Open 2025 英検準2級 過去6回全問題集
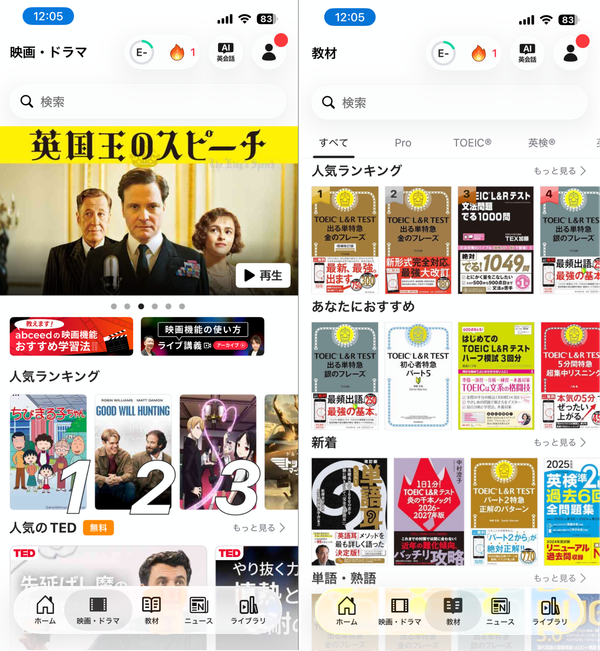Image resolution: width=600 pixels, height=651 pixels. coord(572,512)
